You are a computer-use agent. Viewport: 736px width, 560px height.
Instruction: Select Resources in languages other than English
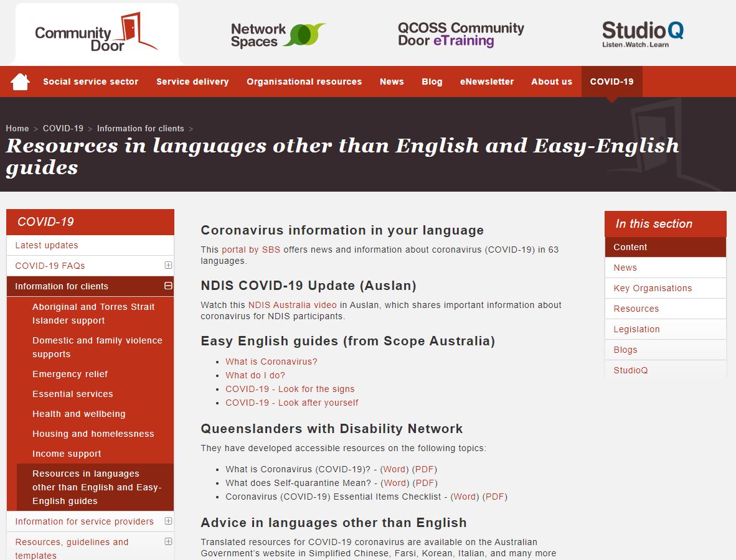pyautogui.click(x=97, y=487)
